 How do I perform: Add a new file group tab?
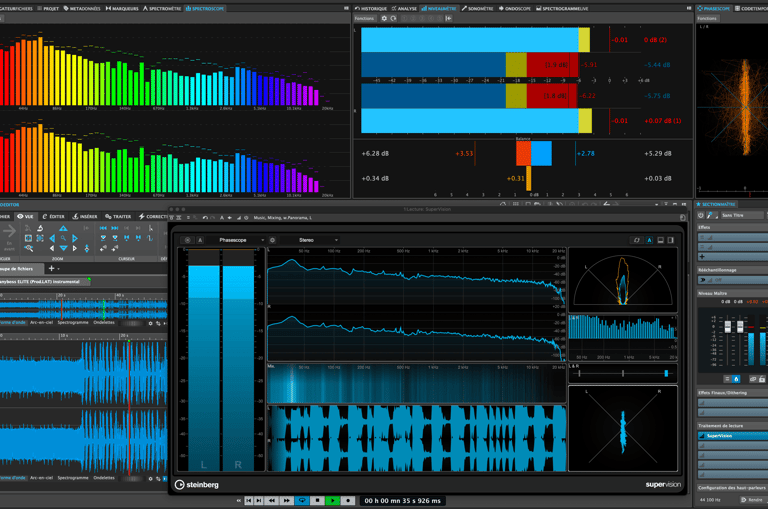[51, 268]
